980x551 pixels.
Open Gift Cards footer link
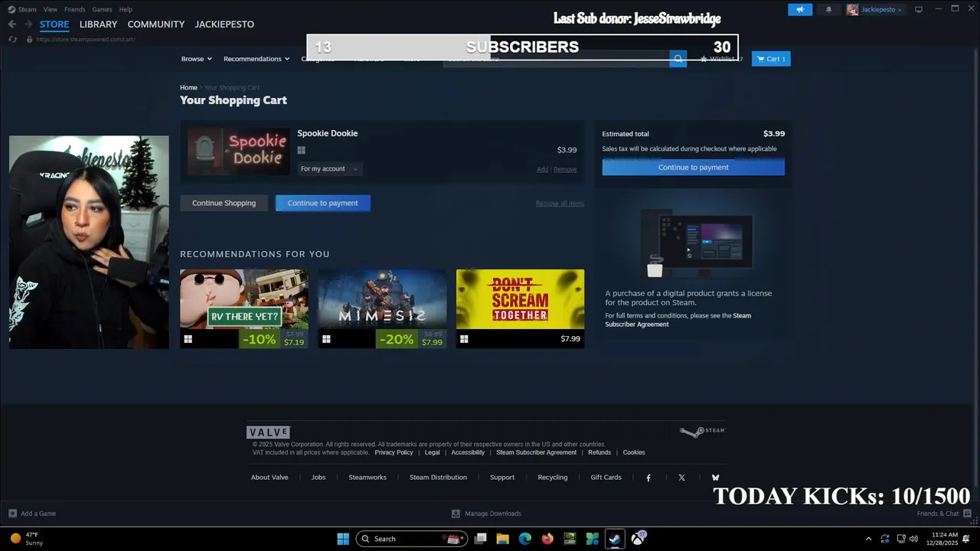click(606, 478)
